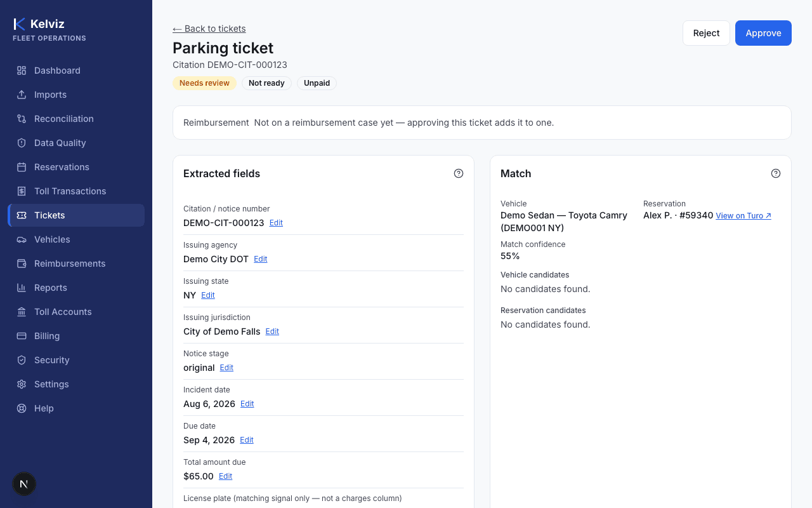Click the 55% match confidence value
812x508 pixels.
click(510, 256)
